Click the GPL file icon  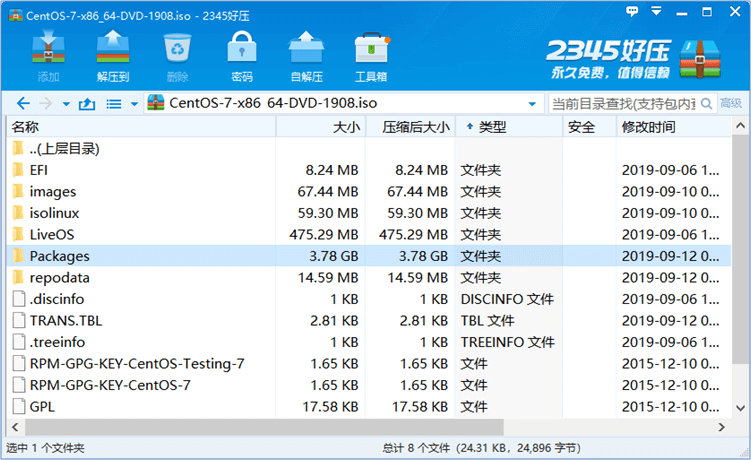click(x=19, y=406)
